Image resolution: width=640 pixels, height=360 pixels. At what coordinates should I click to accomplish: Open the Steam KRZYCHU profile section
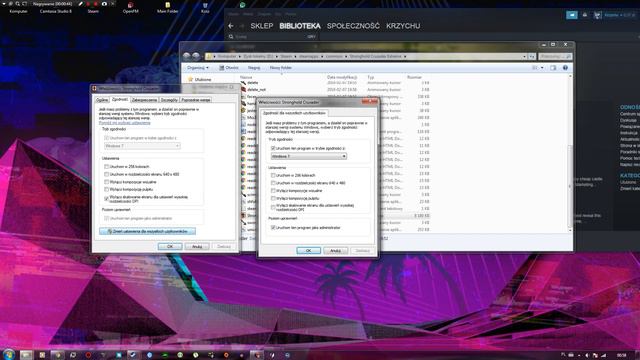[403, 26]
